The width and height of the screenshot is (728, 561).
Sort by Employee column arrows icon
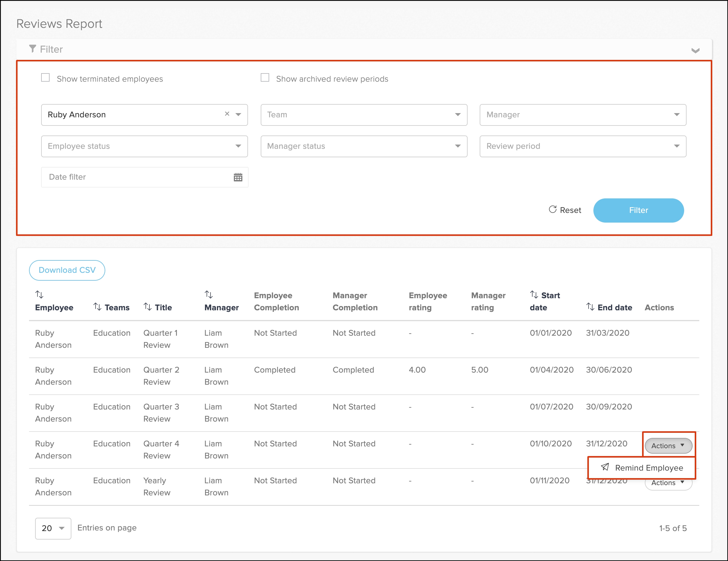click(39, 295)
